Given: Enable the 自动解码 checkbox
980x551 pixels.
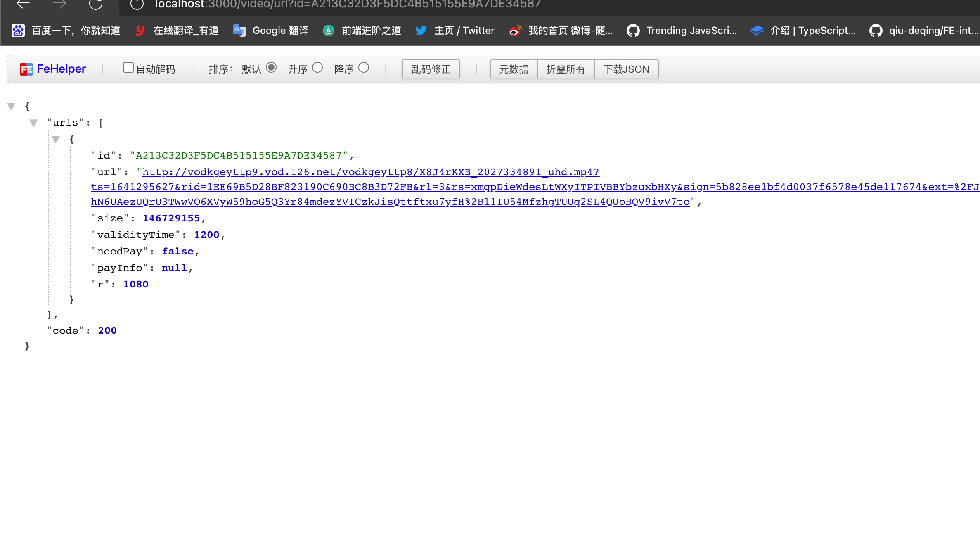Looking at the screenshot, I should click(x=128, y=68).
